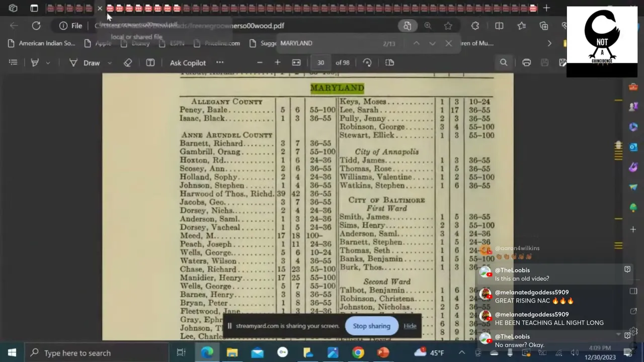
Task: Open the PDF toolbar more options ellipsis
Action: [x=220, y=62]
